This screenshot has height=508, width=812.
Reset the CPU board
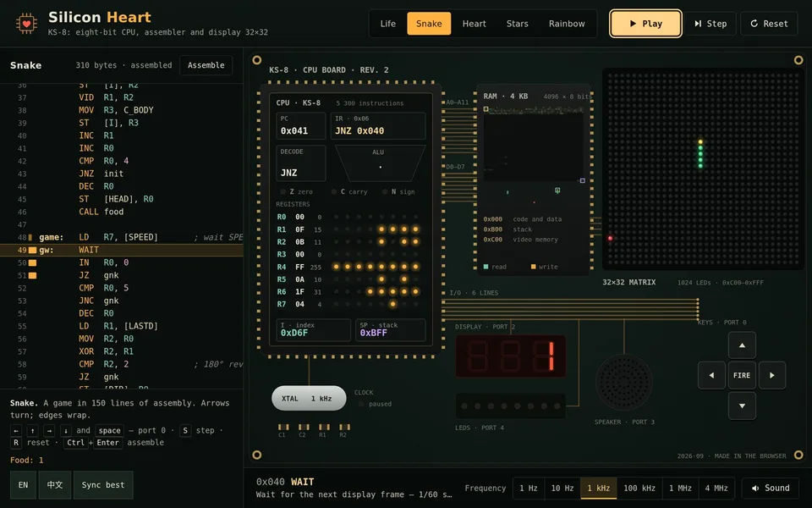[769, 24]
